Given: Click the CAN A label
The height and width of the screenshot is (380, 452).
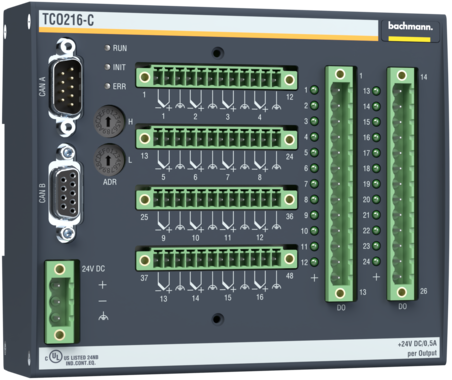Looking at the screenshot, I should pyautogui.click(x=43, y=86).
